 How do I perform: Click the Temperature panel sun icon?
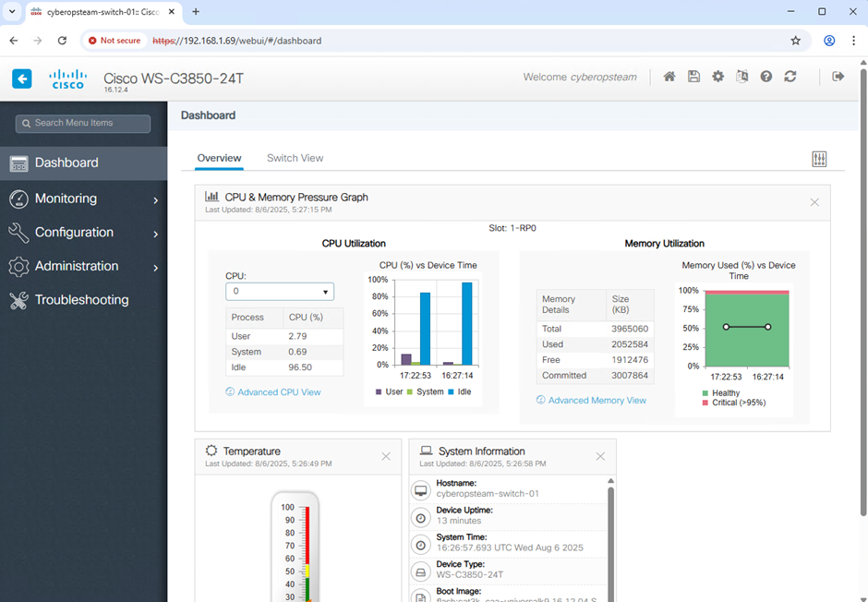click(x=211, y=451)
